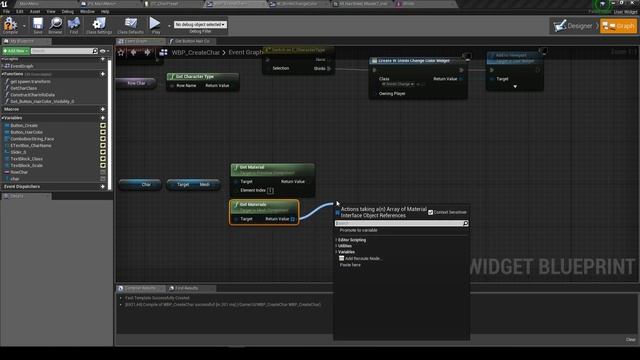Switch to Designer mode
Screen dimensions: 640x360
coord(573,26)
